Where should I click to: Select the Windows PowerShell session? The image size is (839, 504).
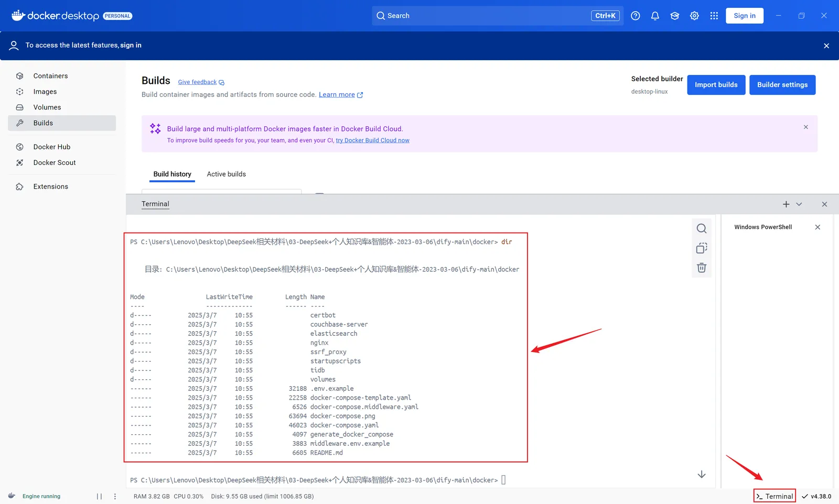(763, 227)
